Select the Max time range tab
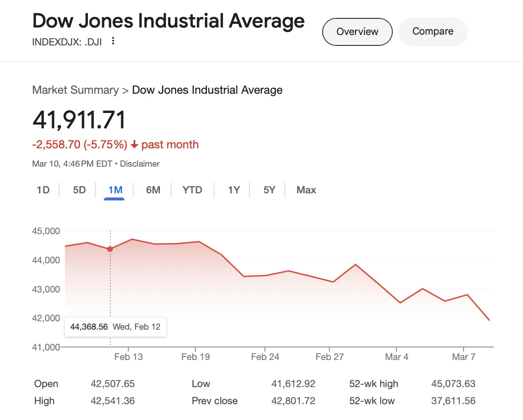Image resolution: width=523 pixels, height=420 pixels. point(306,190)
